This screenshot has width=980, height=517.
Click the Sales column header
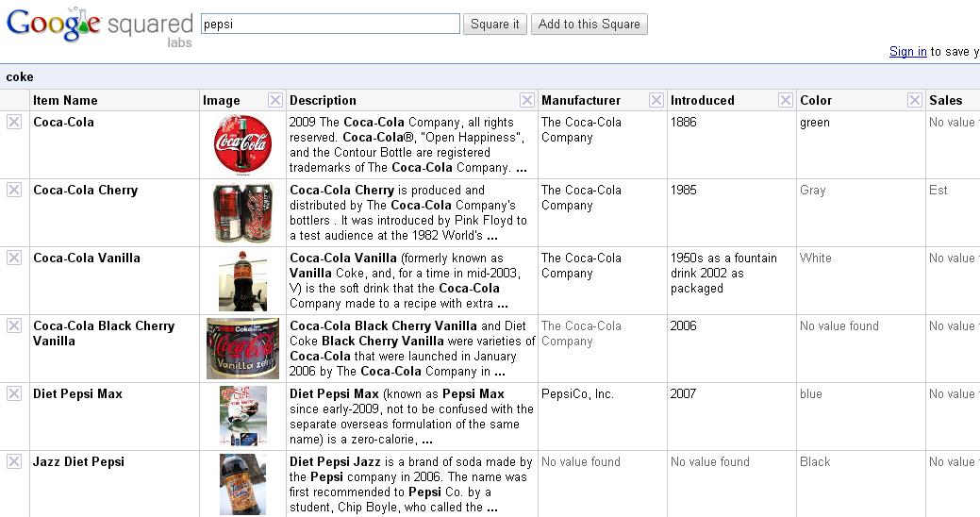pyautogui.click(x=946, y=100)
